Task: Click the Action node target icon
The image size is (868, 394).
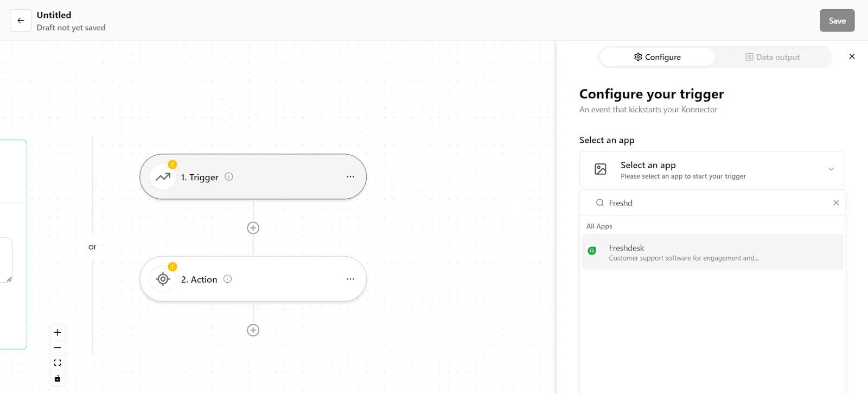Action: (x=163, y=279)
